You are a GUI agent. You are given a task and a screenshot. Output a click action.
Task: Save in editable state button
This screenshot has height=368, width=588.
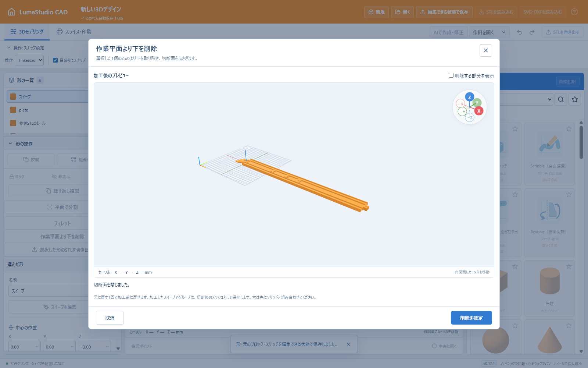[444, 12]
